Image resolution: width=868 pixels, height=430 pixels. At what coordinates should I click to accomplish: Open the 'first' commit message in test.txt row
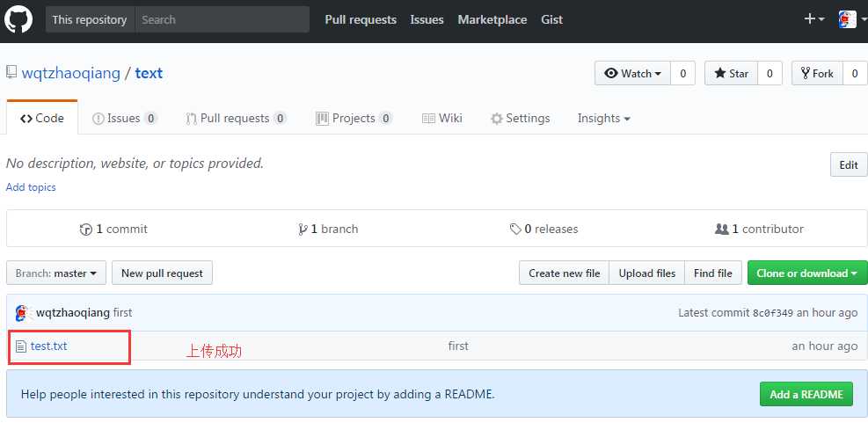pos(458,346)
